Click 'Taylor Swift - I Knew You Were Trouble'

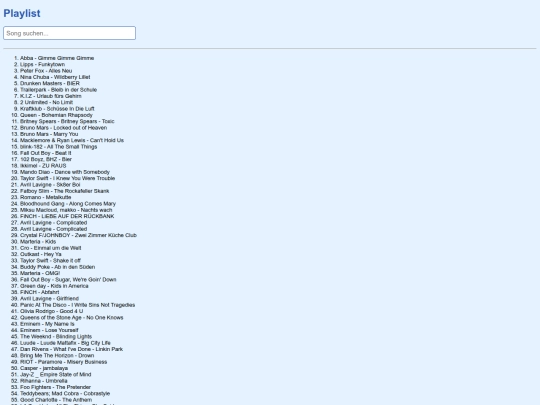click(68, 178)
